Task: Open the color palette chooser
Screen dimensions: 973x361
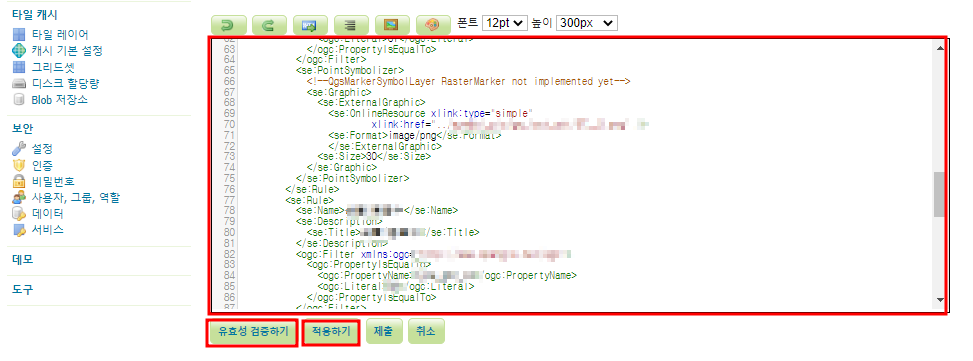Action: click(x=433, y=25)
